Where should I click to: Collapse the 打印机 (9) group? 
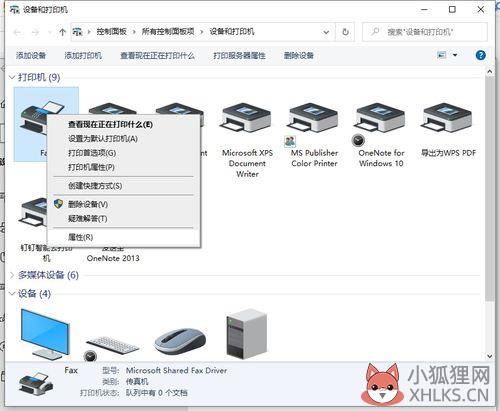[12, 78]
